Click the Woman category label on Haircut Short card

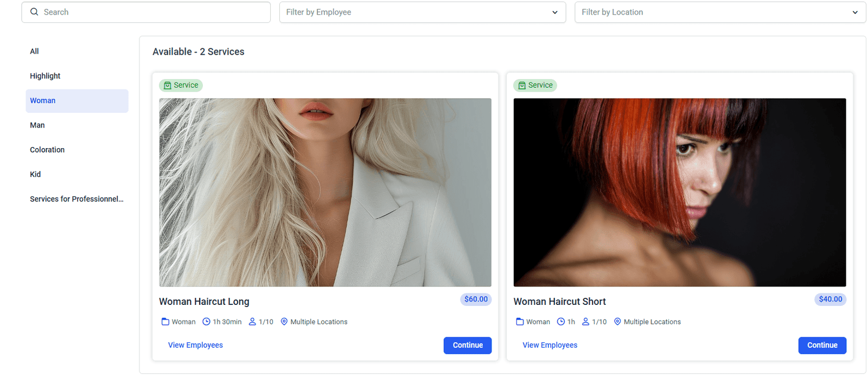tap(538, 322)
